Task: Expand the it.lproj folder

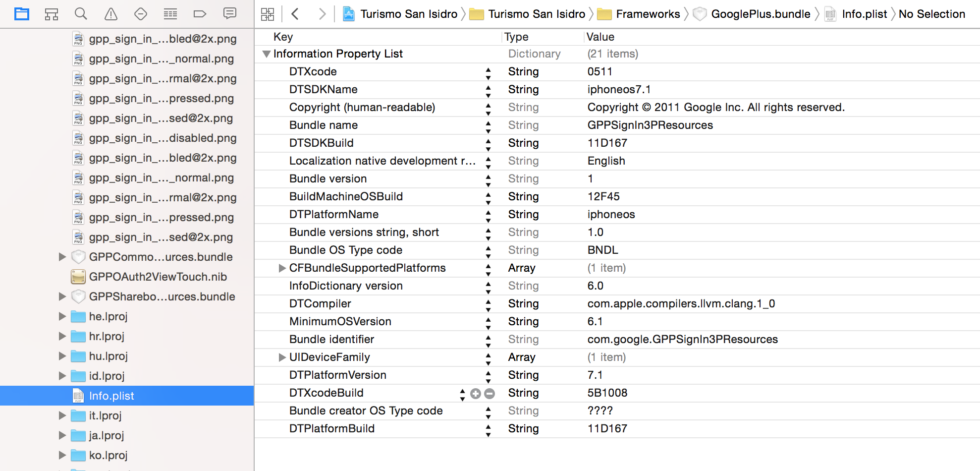Action: coord(62,415)
